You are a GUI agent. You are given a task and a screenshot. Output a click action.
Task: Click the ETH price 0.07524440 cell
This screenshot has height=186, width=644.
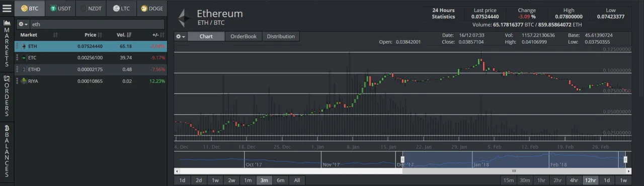90,46
